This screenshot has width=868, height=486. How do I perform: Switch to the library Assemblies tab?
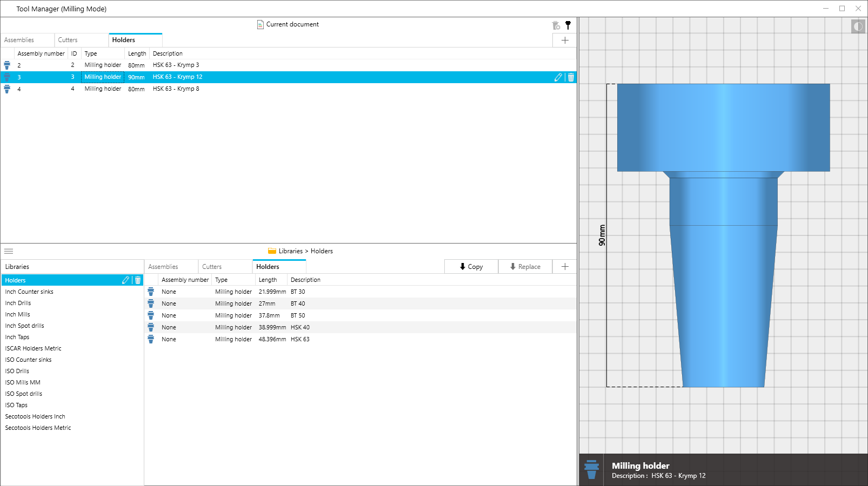(163, 267)
